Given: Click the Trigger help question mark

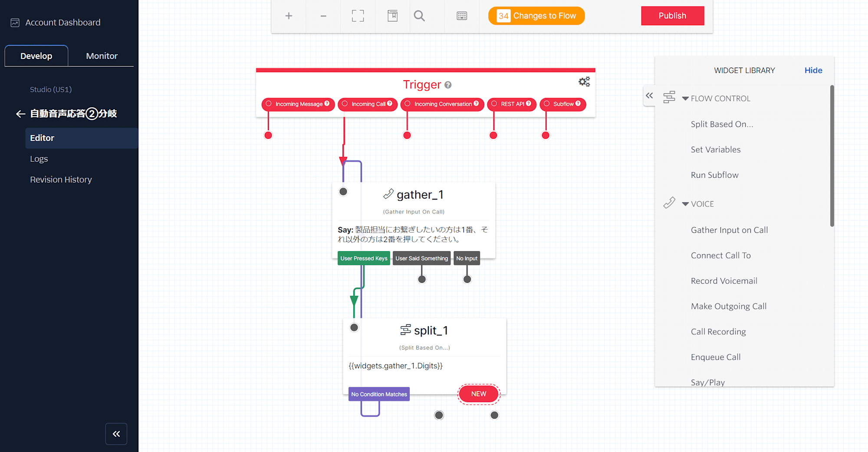Looking at the screenshot, I should [x=448, y=85].
